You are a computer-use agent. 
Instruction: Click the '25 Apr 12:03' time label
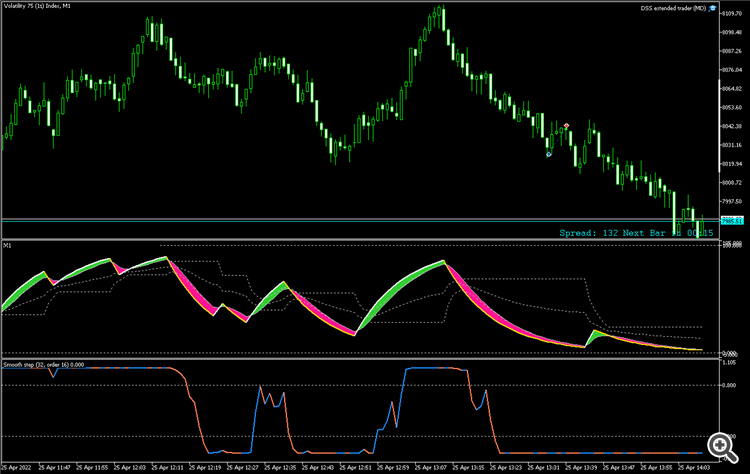(x=130, y=467)
